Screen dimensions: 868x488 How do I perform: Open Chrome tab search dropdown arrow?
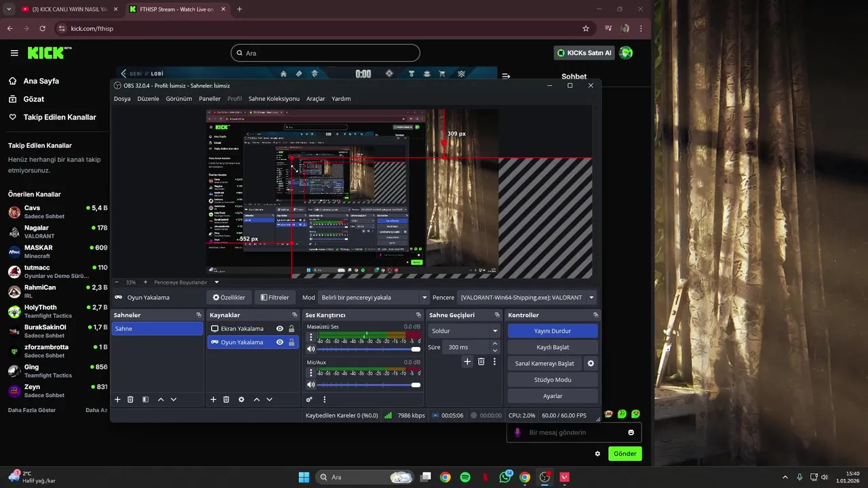coord(9,9)
